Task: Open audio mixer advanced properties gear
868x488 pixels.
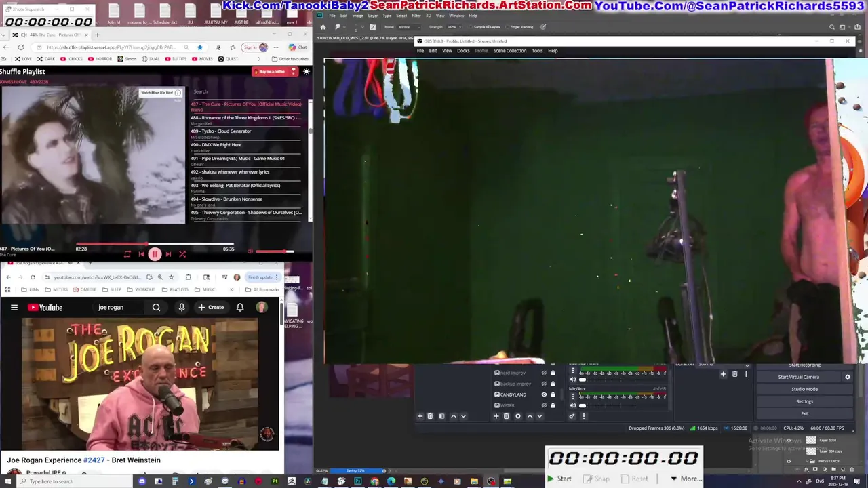Action: (x=572, y=416)
